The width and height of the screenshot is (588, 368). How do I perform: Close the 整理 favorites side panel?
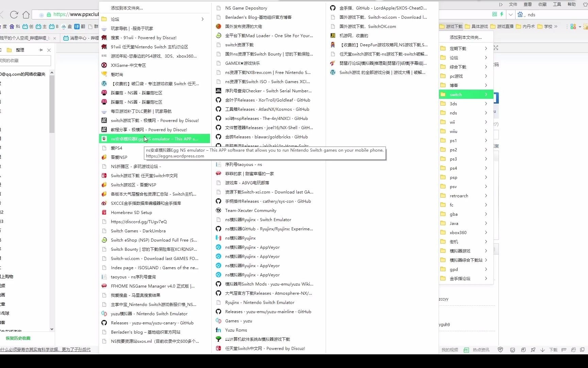coord(49,50)
